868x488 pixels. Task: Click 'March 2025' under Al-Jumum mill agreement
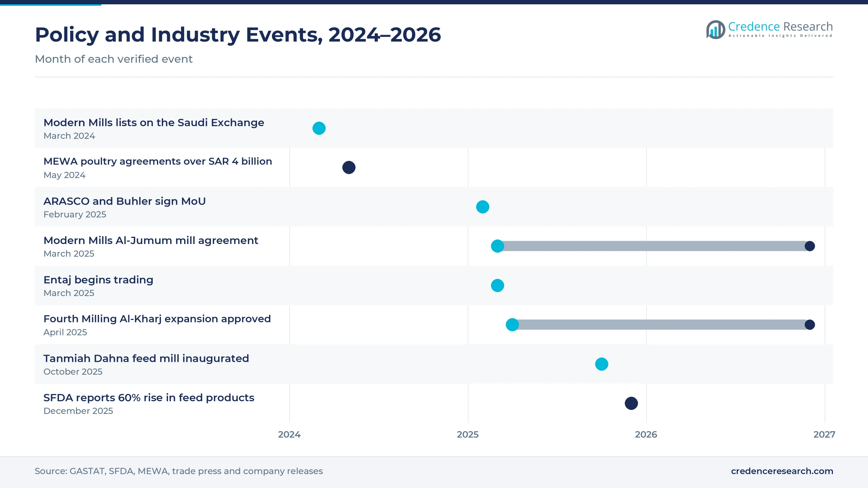point(69,254)
